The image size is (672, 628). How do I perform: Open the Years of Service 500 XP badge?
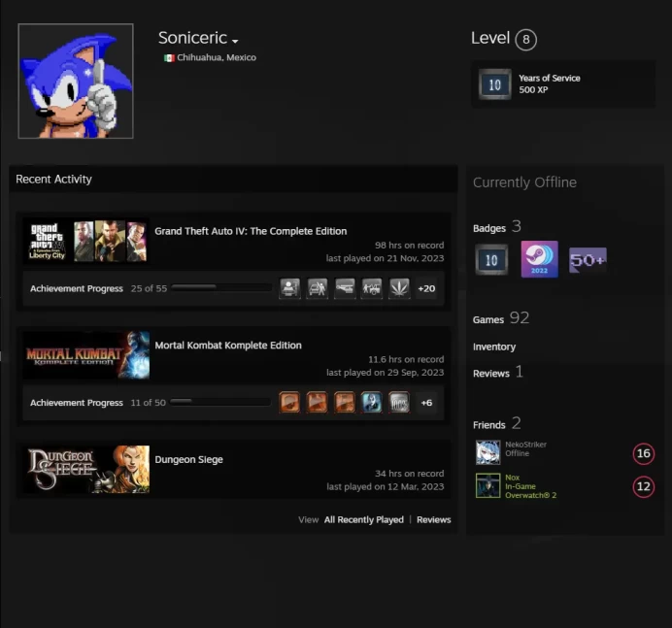tap(563, 84)
